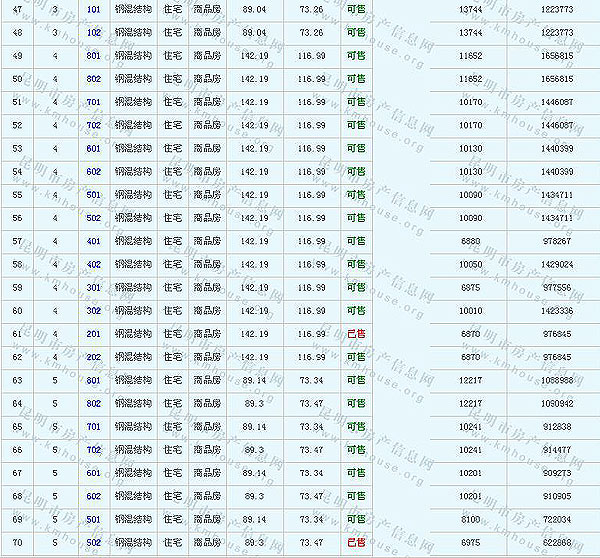This screenshot has width=600, height=558.
Task: Select the total price 1656815 in row 49
Action: 557,55
